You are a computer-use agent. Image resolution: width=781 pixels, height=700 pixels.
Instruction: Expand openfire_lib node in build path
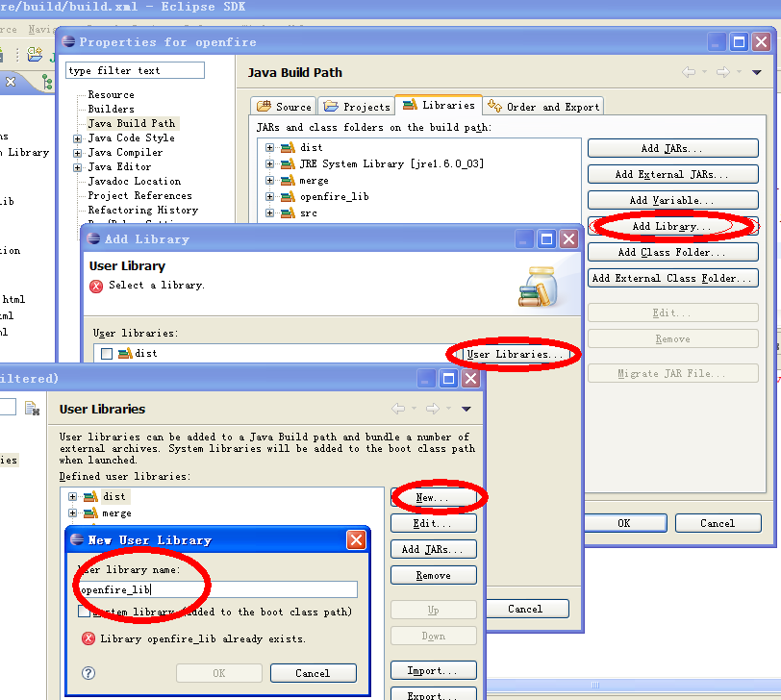(269, 197)
